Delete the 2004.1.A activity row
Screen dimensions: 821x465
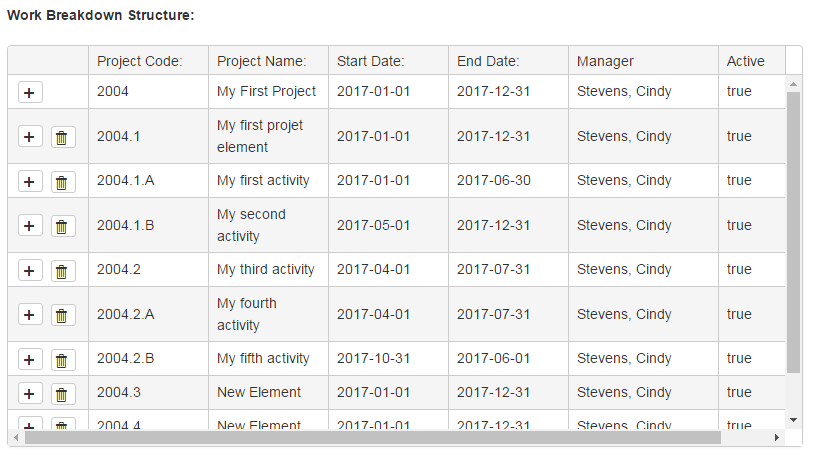(x=62, y=181)
